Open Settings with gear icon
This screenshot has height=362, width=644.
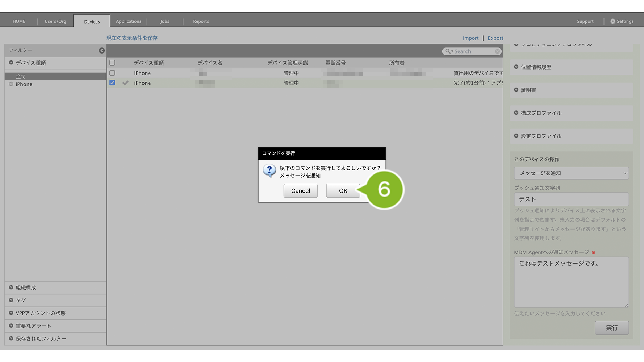(622, 21)
